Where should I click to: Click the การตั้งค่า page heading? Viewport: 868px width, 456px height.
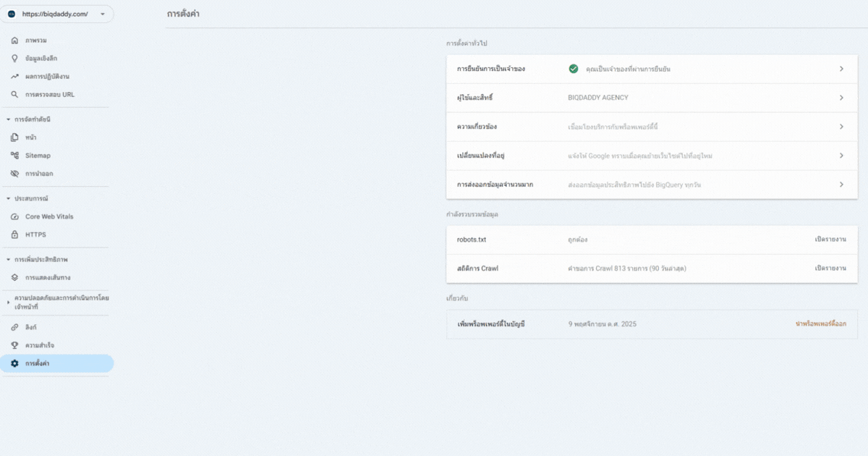pyautogui.click(x=183, y=14)
